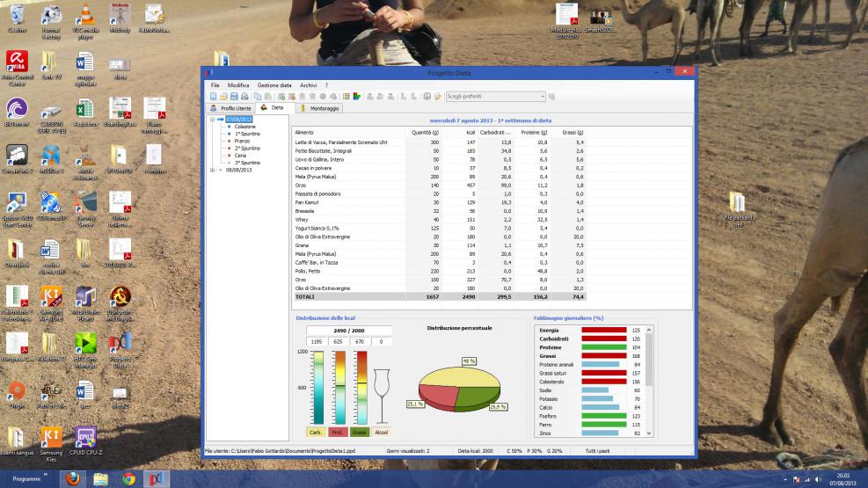This screenshot has width=868, height=488.
Task: Click the Carb. legend label
Action: 314,432
